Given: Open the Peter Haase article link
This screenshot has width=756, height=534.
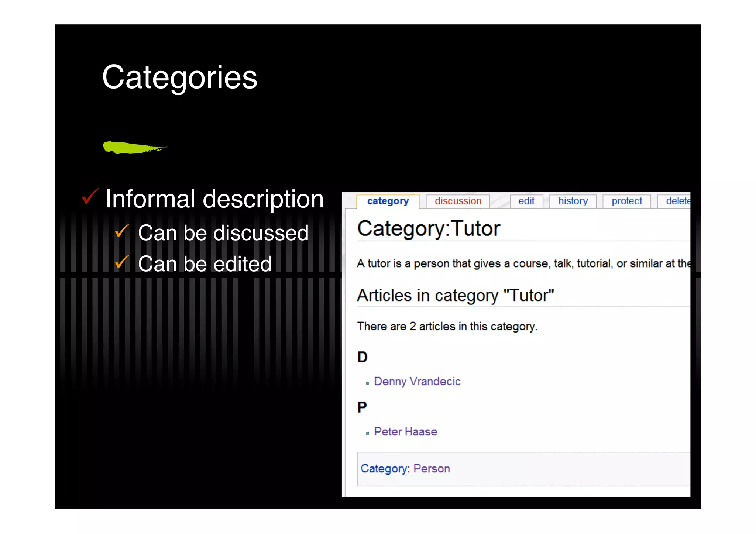Looking at the screenshot, I should [405, 431].
